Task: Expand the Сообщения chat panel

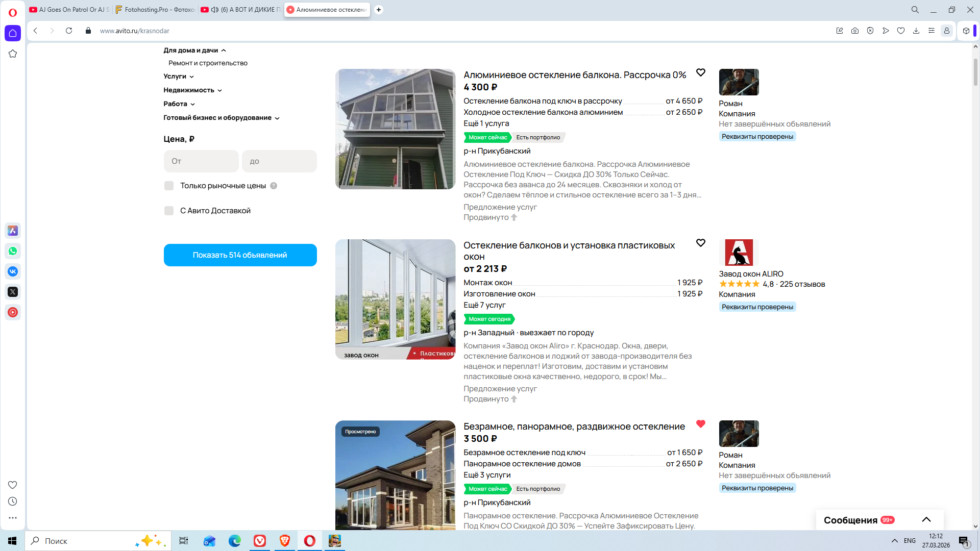Action: click(926, 520)
